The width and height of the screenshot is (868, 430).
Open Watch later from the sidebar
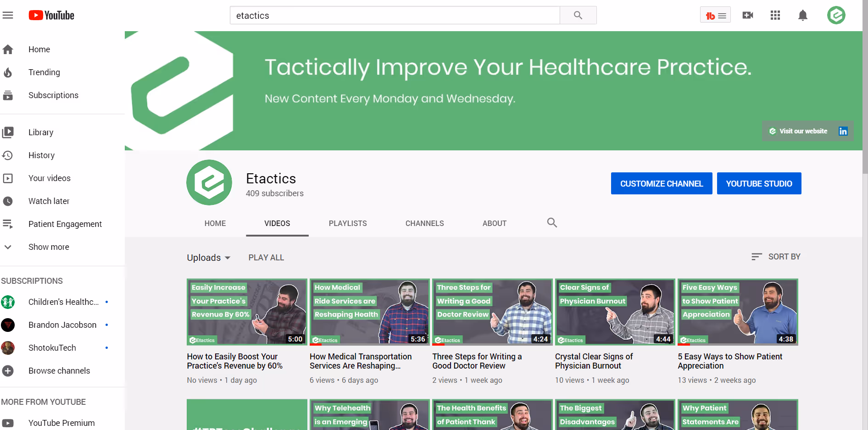click(x=49, y=201)
